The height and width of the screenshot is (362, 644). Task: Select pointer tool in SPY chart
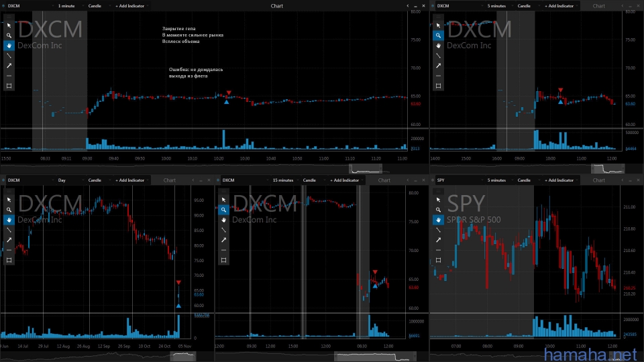pos(438,200)
